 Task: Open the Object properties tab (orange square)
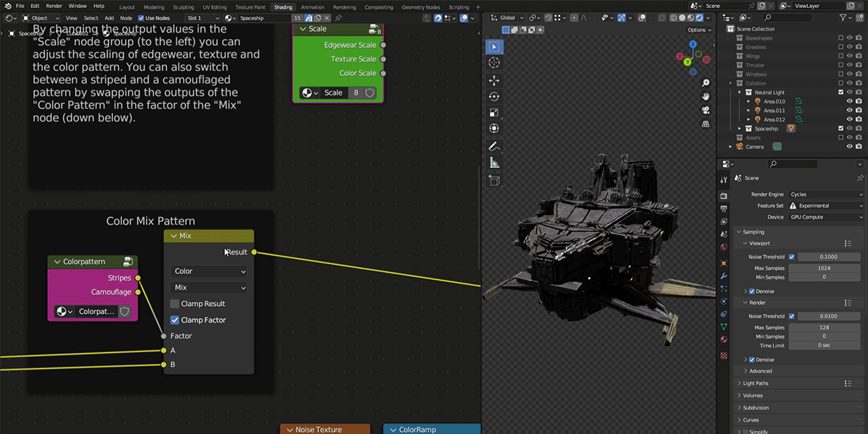tap(724, 263)
